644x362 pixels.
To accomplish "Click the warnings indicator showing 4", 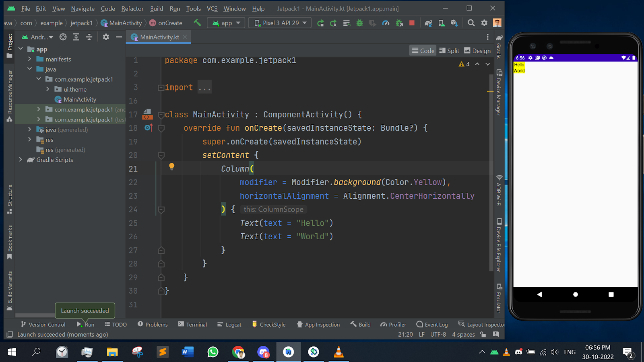I will tap(464, 64).
